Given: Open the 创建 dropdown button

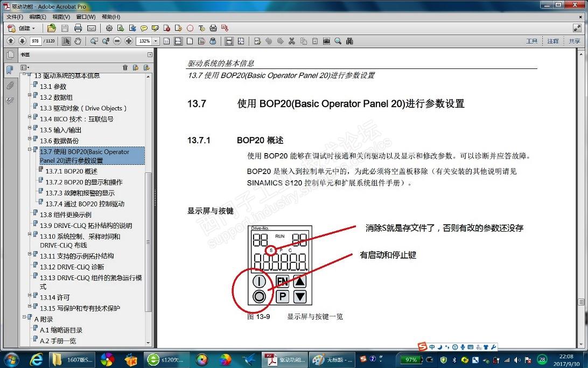Looking at the screenshot, I should 22,28.
